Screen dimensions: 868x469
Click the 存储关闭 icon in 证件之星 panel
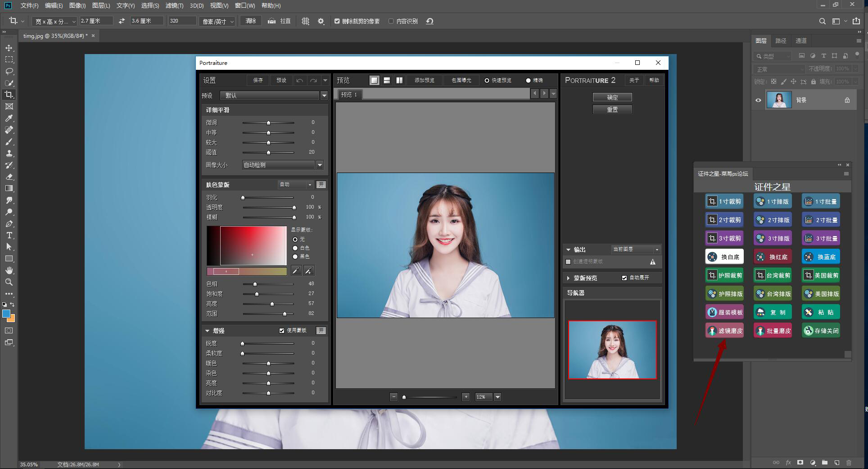pos(820,330)
